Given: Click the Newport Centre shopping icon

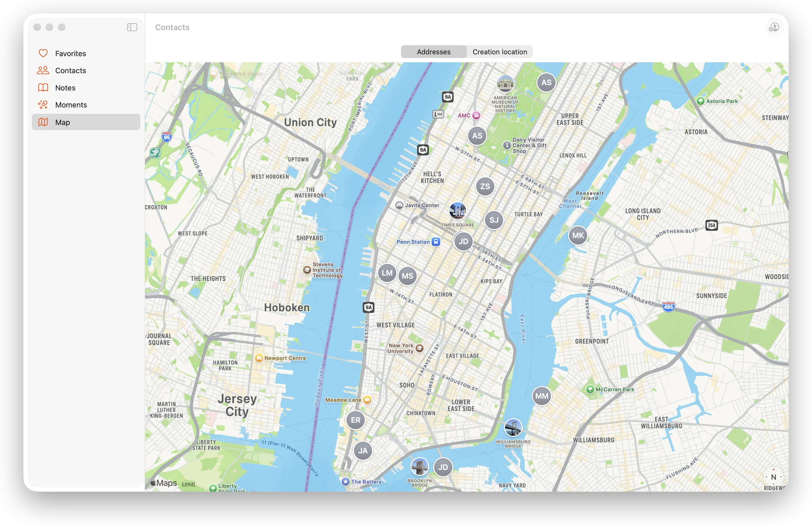Looking at the screenshot, I should point(259,358).
